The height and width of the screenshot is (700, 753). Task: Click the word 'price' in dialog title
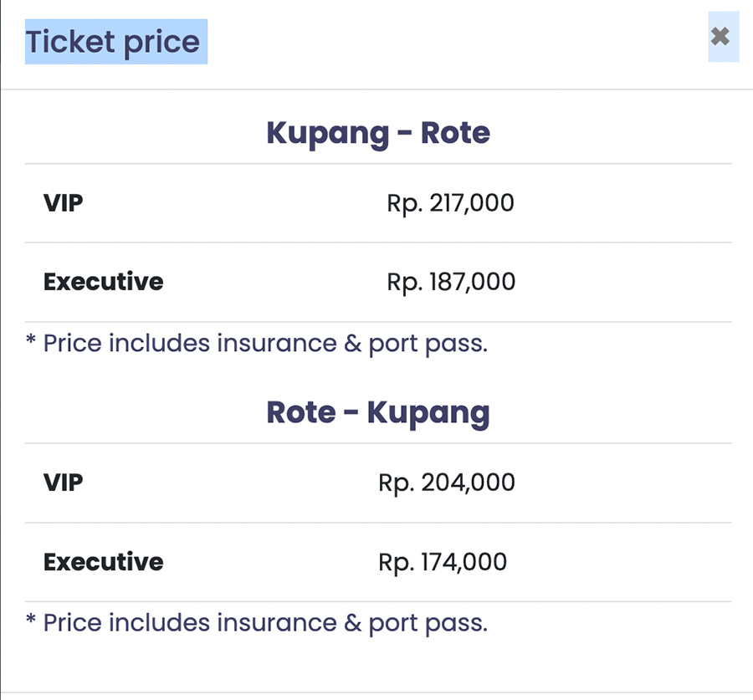click(x=161, y=43)
